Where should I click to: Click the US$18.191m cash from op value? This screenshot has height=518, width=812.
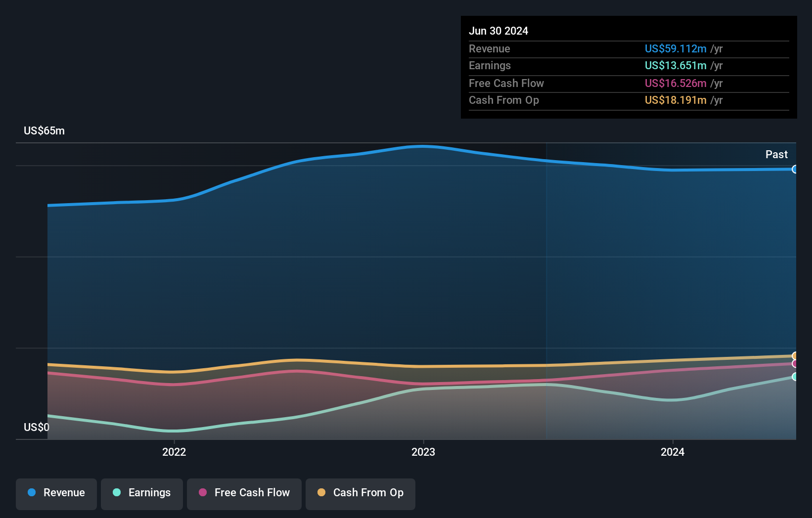(676, 100)
